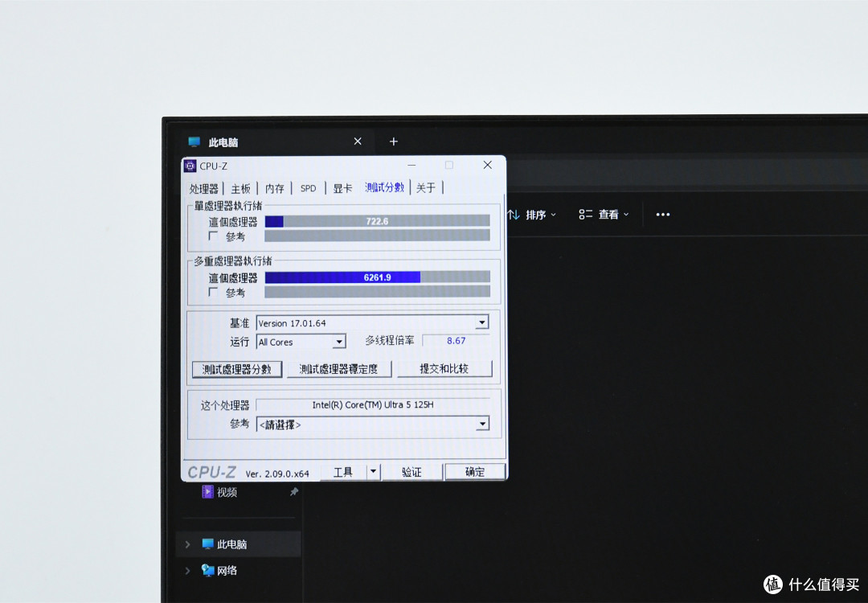
Task: Open the 运行 All Cores dropdown
Action: (x=301, y=342)
